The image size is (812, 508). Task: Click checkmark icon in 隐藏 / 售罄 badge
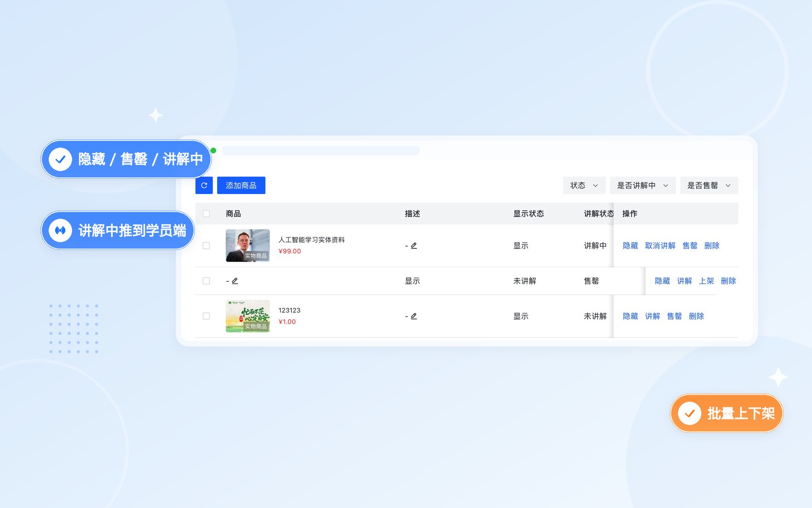60,159
